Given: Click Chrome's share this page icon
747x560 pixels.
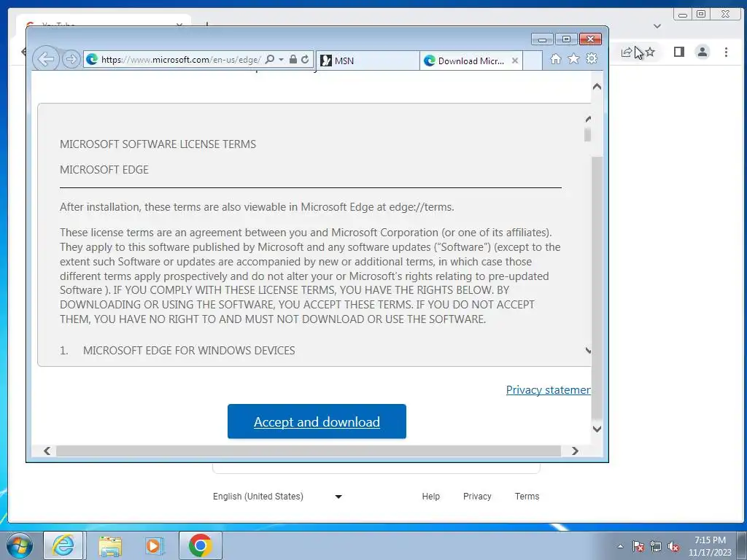Looking at the screenshot, I should tap(627, 52).
